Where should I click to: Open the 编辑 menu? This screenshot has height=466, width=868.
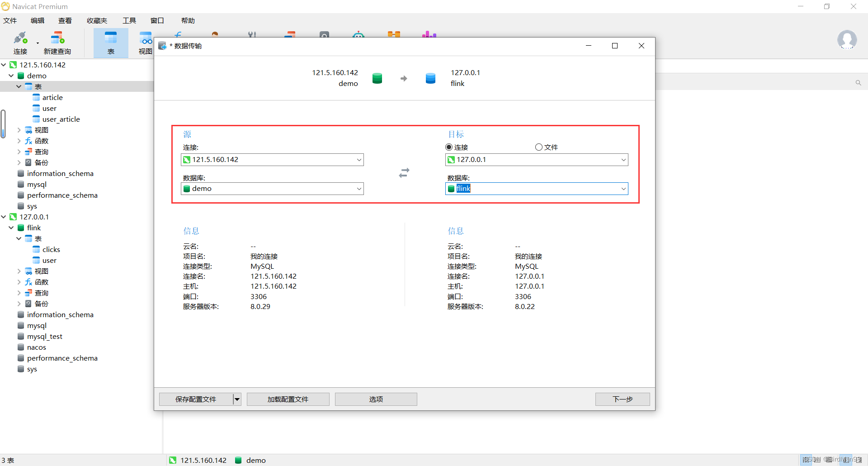[38, 20]
